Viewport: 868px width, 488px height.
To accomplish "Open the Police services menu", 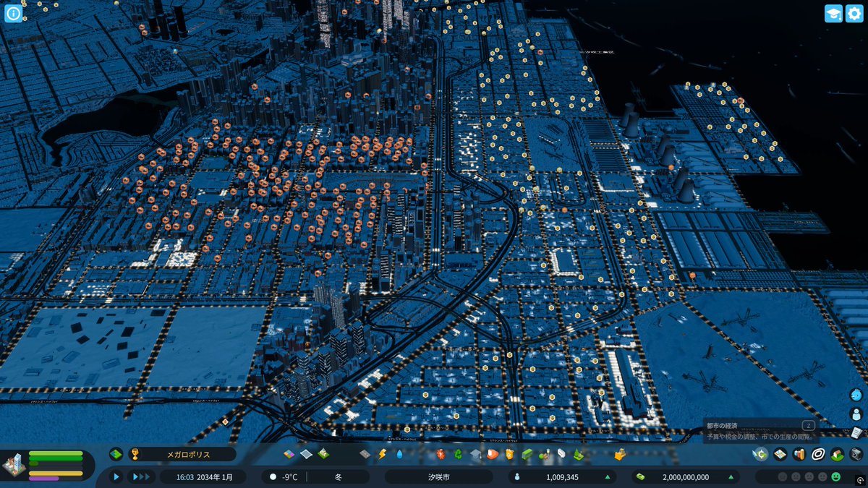I will click(x=510, y=454).
